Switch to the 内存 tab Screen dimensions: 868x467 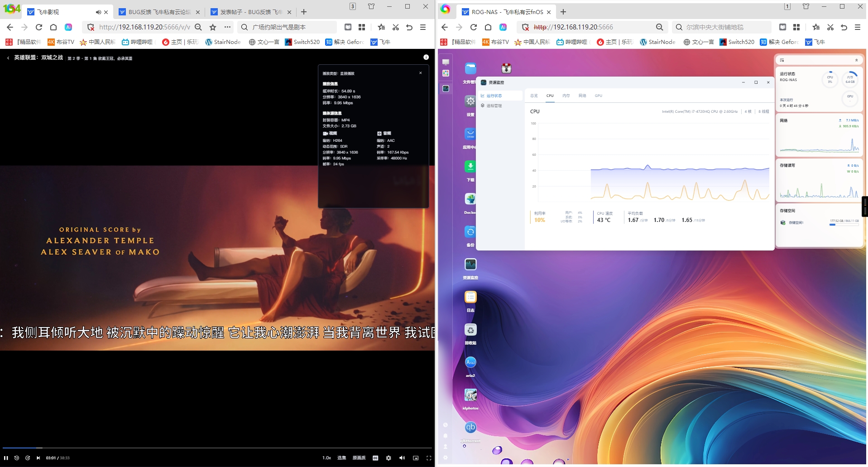click(566, 96)
